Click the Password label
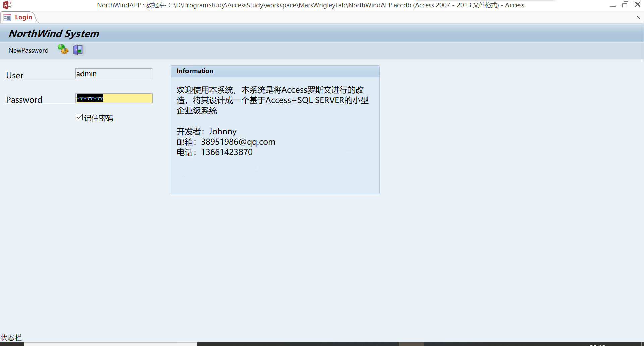Viewport: 644px width, 346px height. [x=24, y=100]
